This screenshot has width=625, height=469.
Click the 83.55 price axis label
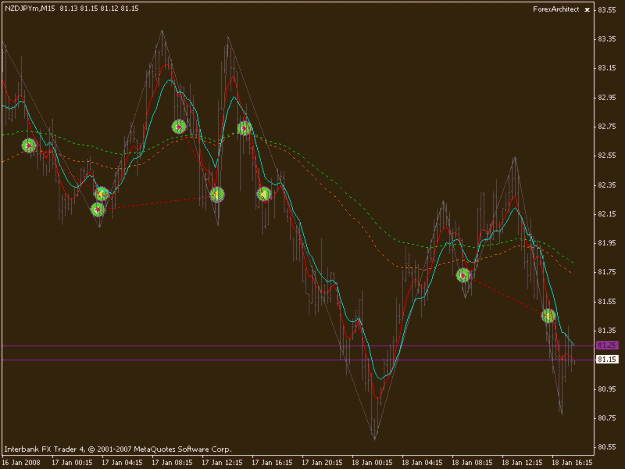pyautogui.click(x=607, y=10)
